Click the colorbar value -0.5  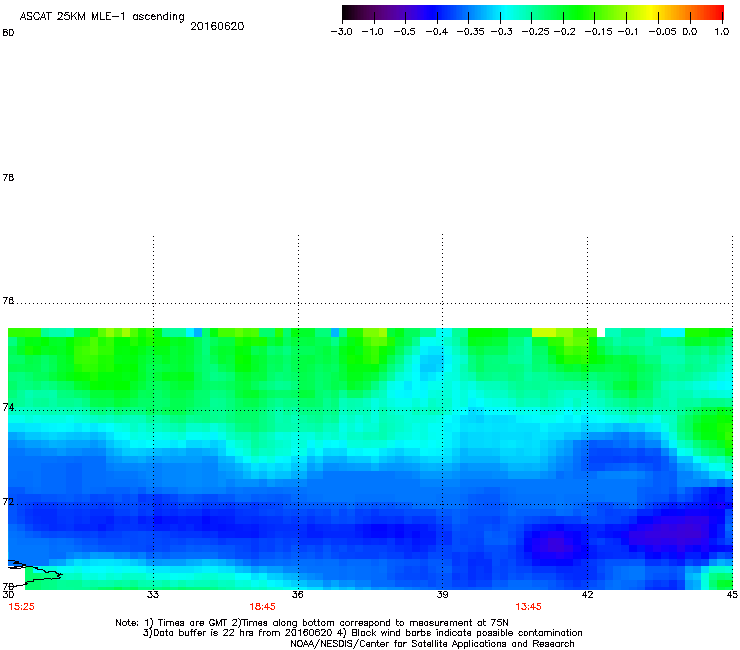[x=404, y=32]
